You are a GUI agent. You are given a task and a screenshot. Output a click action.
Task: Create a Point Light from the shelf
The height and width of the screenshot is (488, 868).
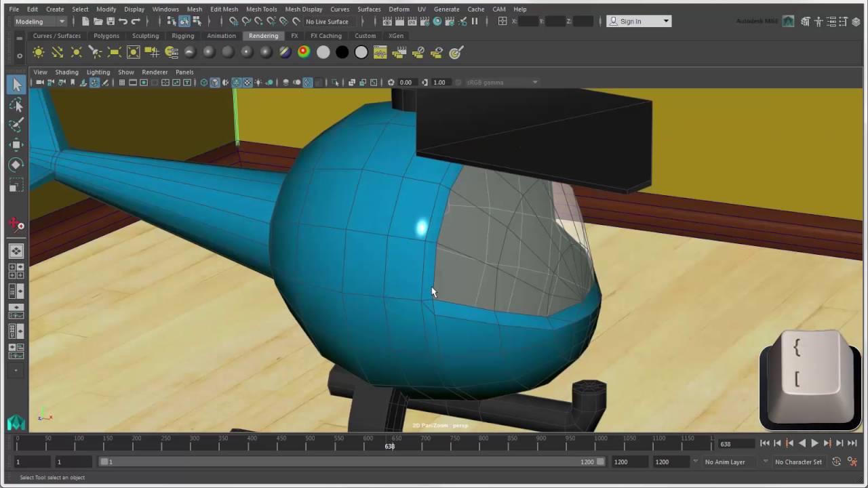(x=77, y=52)
